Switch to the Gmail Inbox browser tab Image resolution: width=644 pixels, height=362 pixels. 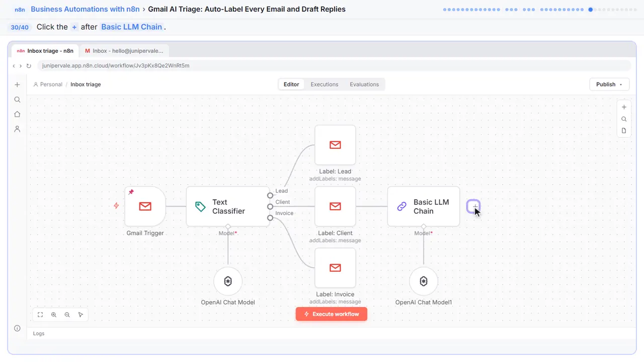(x=124, y=51)
